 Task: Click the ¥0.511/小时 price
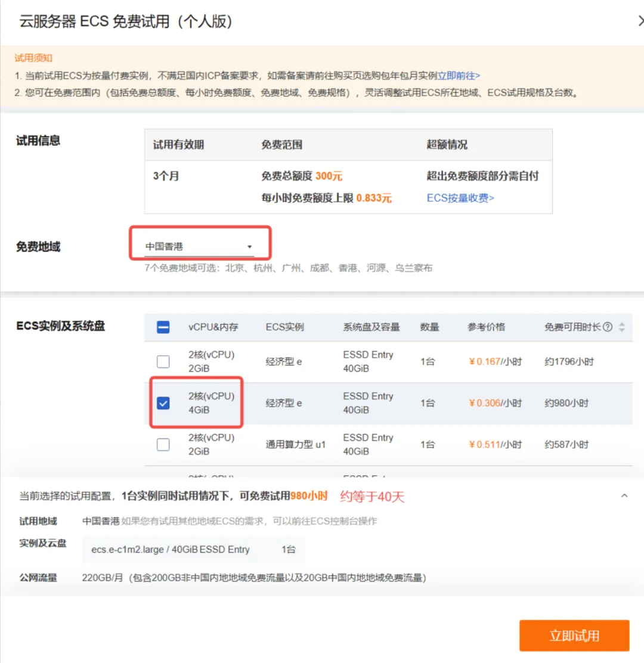point(495,444)
